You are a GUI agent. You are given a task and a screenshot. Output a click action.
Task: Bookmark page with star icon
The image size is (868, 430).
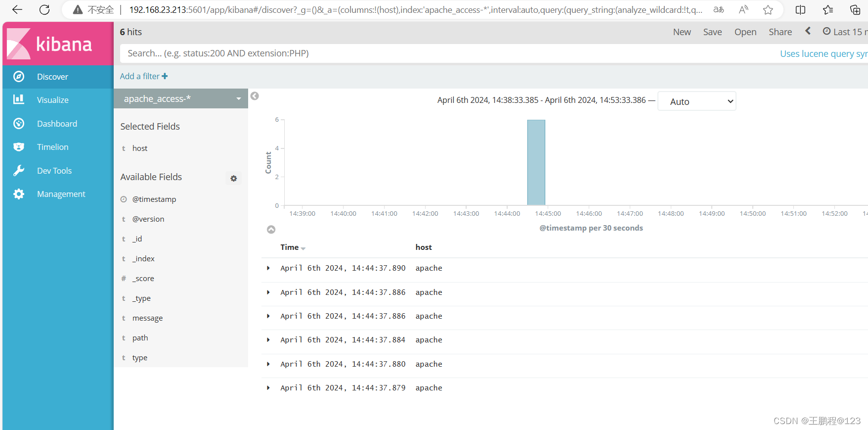pyautogui.click(x=768, y=9)
